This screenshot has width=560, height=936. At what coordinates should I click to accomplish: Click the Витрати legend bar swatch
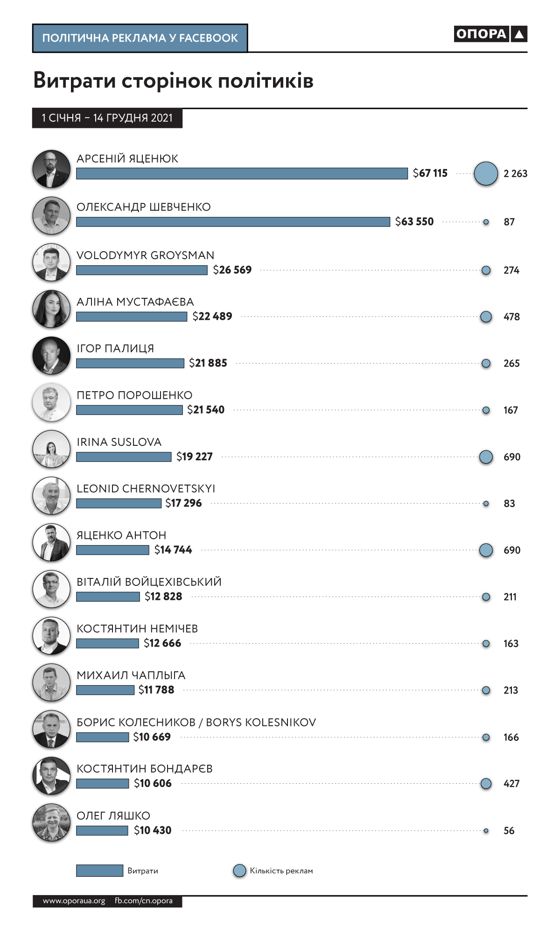[x=99, y=871]
